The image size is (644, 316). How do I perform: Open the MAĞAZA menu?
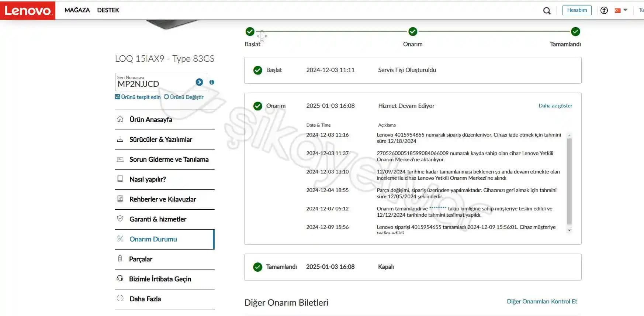pyautogui.click(x=77, y=10)
